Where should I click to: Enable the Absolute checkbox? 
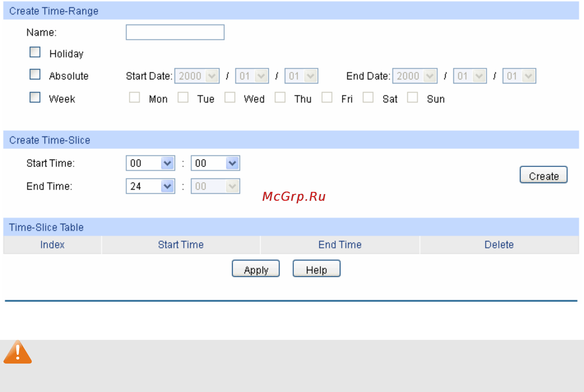click(35, 74)
